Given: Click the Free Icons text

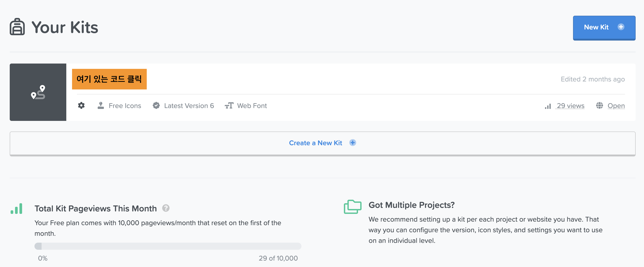Looking at the screenshot, I should (x=125, y=106).
